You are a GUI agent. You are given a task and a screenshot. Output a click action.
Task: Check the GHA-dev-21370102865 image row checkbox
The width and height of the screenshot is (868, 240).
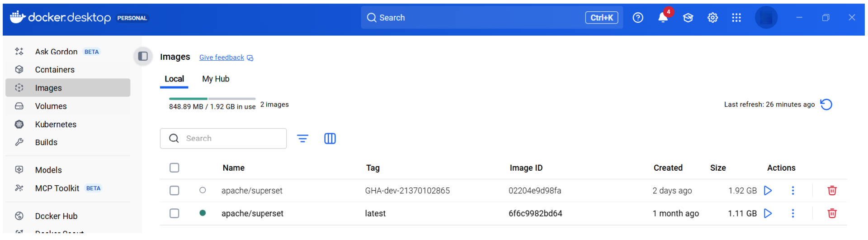pyautogui.click(x=175, y=191)
